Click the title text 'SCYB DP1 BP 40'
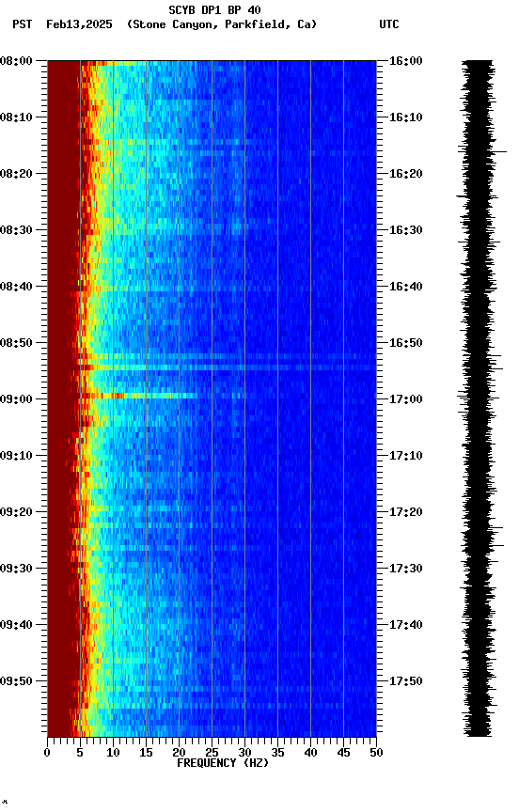Screen dimensions: 519x812 tap(214, 9)
